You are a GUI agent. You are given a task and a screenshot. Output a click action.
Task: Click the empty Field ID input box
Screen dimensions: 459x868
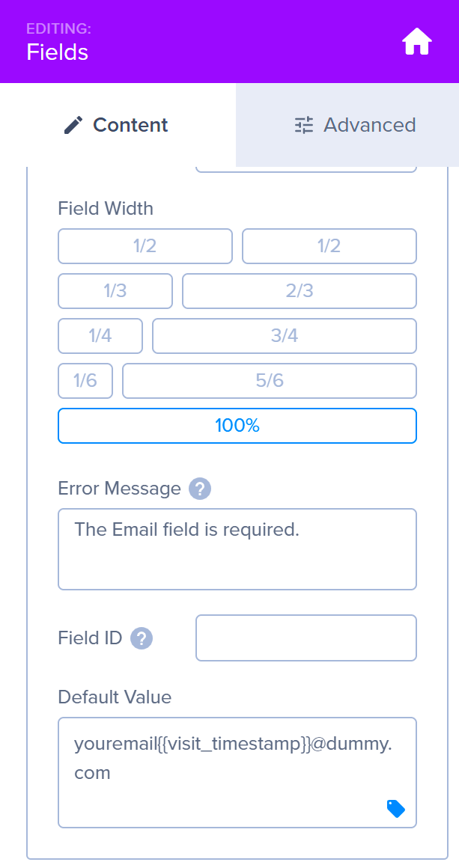(306, 638)
